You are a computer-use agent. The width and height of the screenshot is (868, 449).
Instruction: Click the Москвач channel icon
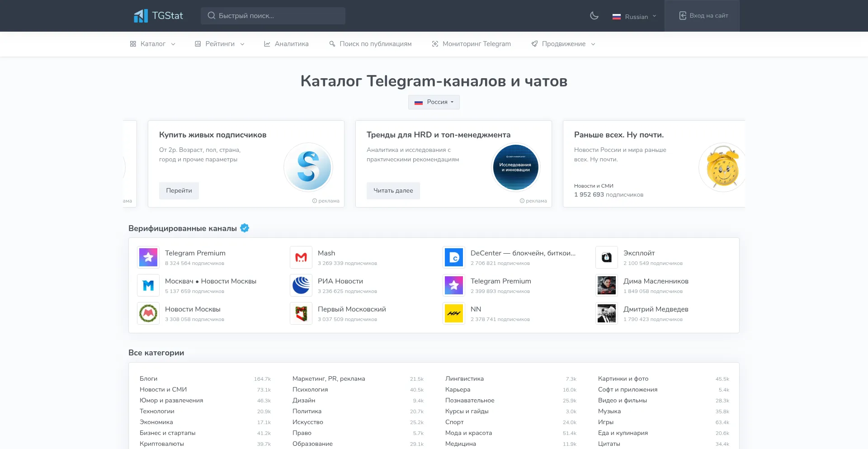click(x=148, y=286)
